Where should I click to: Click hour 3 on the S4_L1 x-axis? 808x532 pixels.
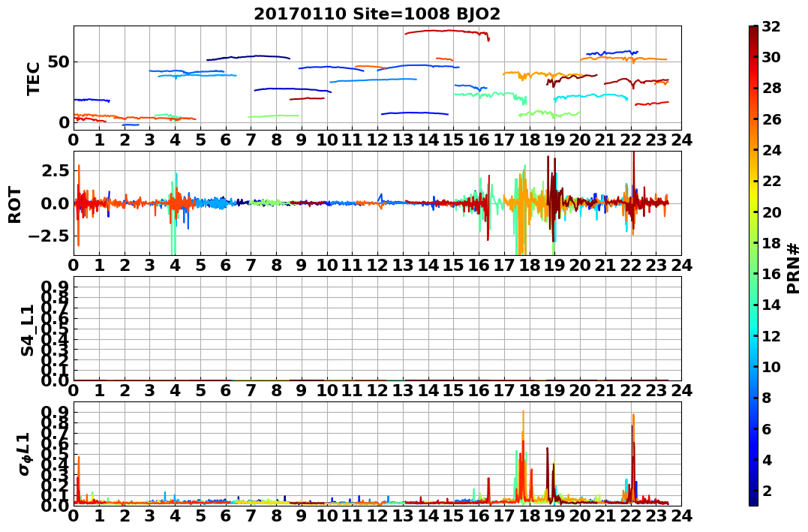pos(150,391)
